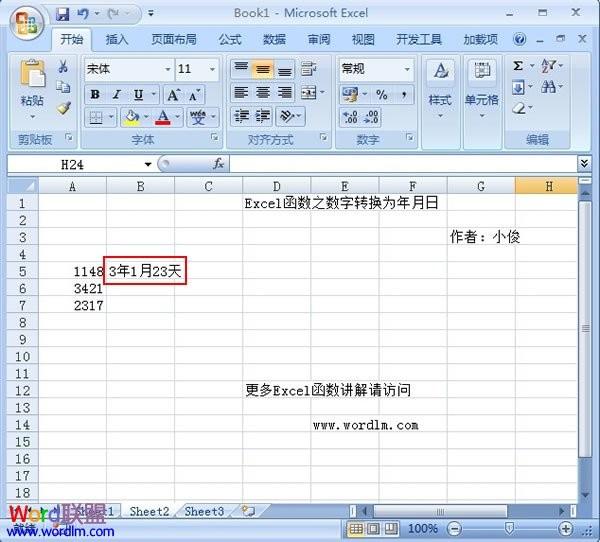Expand the 单元格 cells dropdown
600x542 pixels.
click(x=482, y=116)
